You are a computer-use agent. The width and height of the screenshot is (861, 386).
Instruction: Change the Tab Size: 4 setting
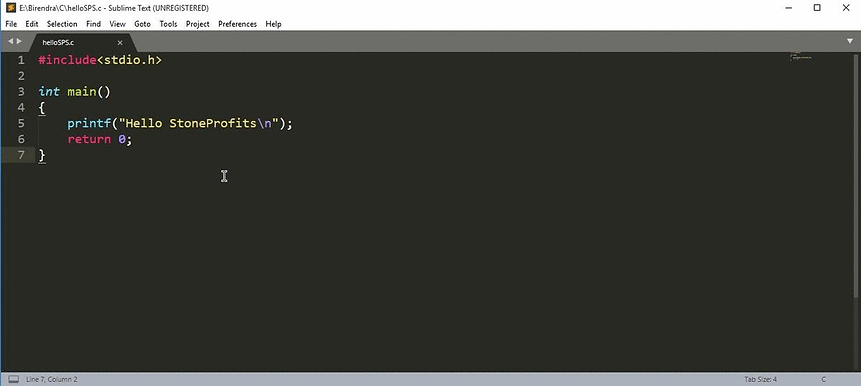click(x=761, y=379)
